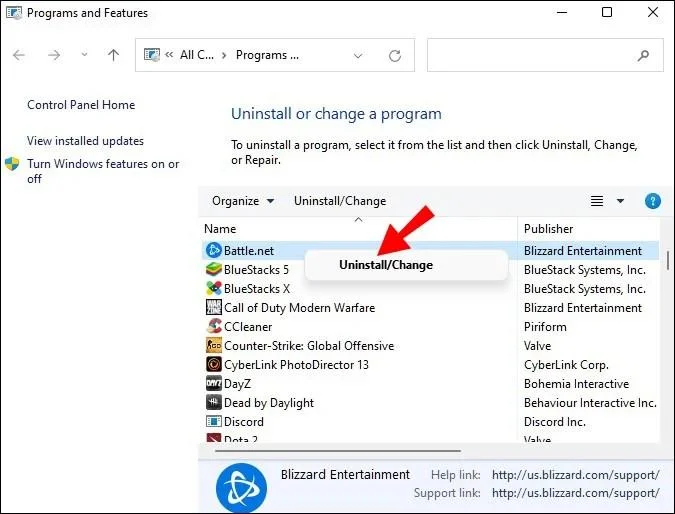Select the DayZ icon
This screenshot has height=514, width=675.
pyautogui.click(x=214, y=384)
